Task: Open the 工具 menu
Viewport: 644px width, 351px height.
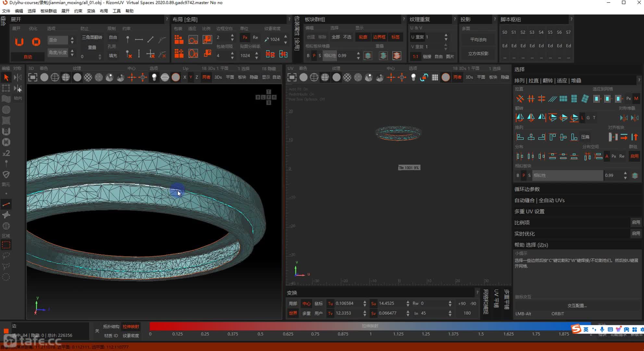Action: [117, 11]
